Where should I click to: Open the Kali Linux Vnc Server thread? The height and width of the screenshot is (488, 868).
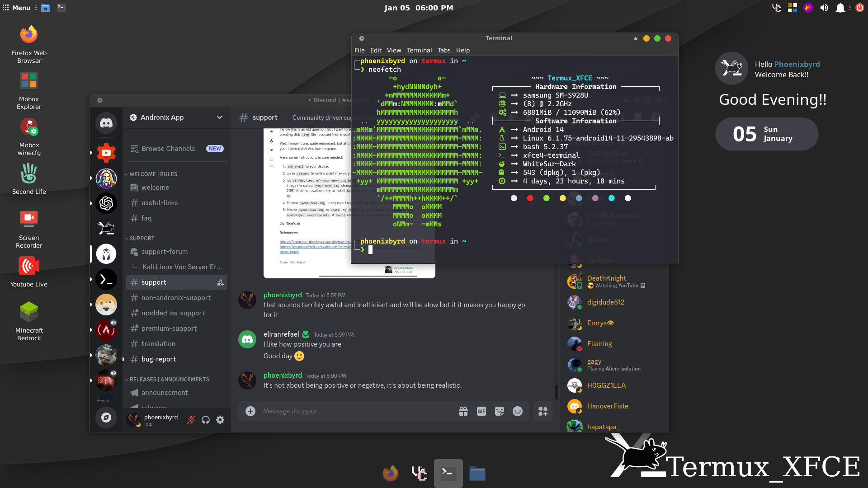(x=182, y=267)
